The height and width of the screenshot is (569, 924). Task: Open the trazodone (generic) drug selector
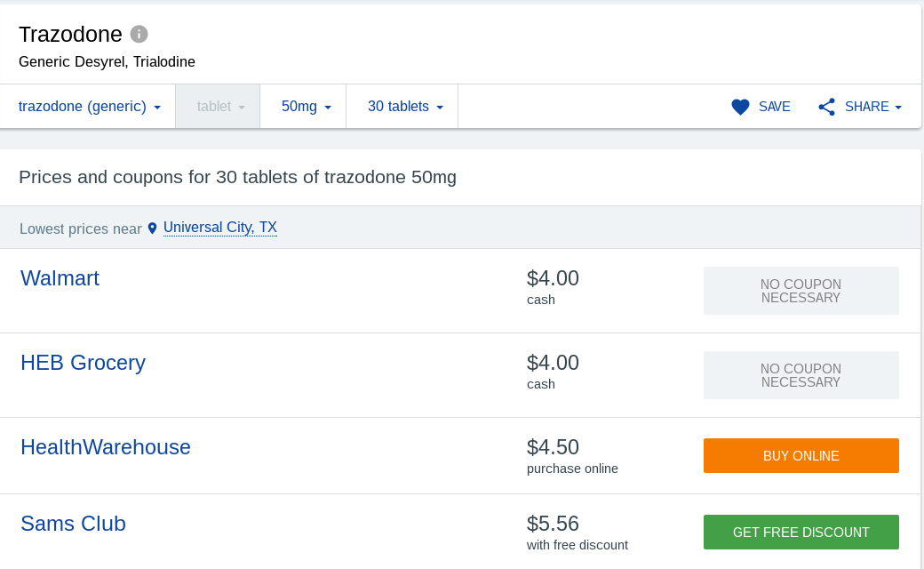pos(87,106)
